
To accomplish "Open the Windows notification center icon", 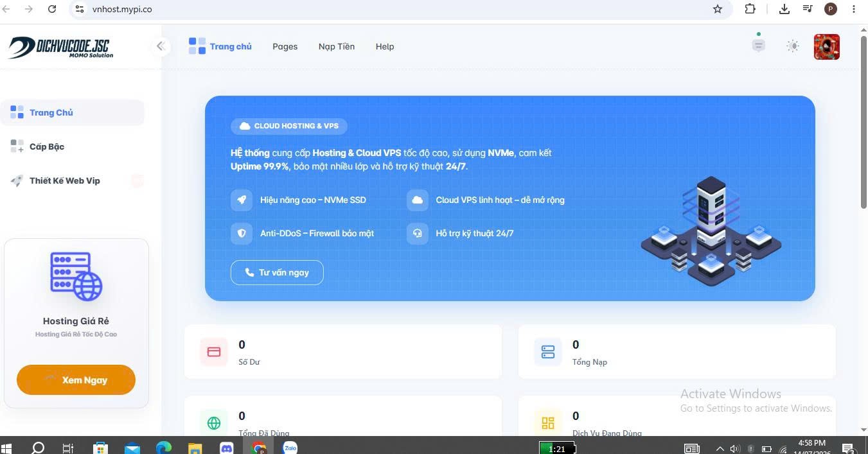I will pyautogui.click(x=848, y=448).
